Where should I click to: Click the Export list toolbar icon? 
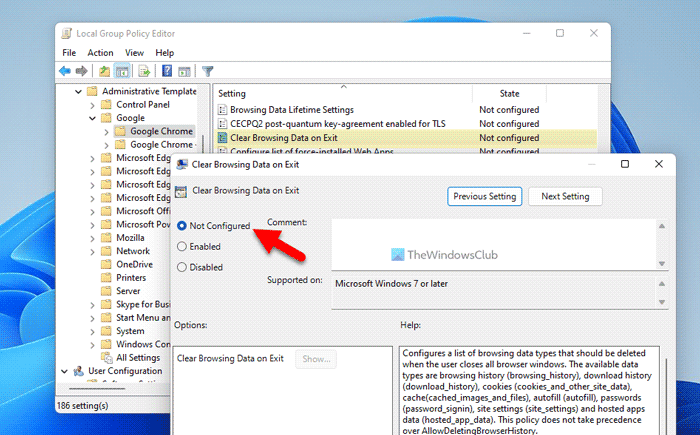pos(144,71)
